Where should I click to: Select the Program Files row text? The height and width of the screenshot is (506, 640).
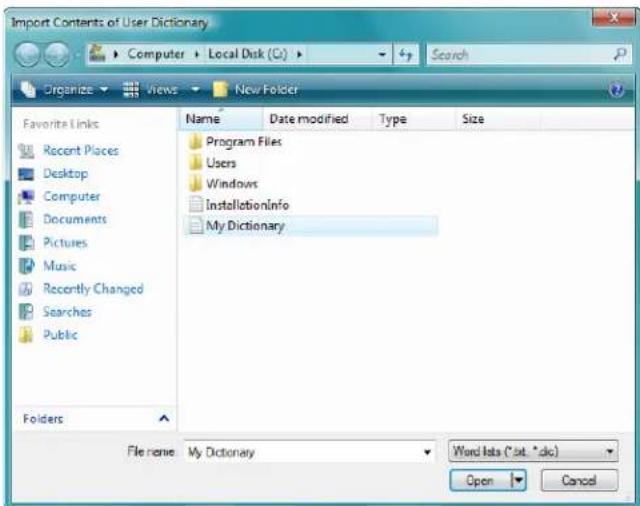pos(244,142)
